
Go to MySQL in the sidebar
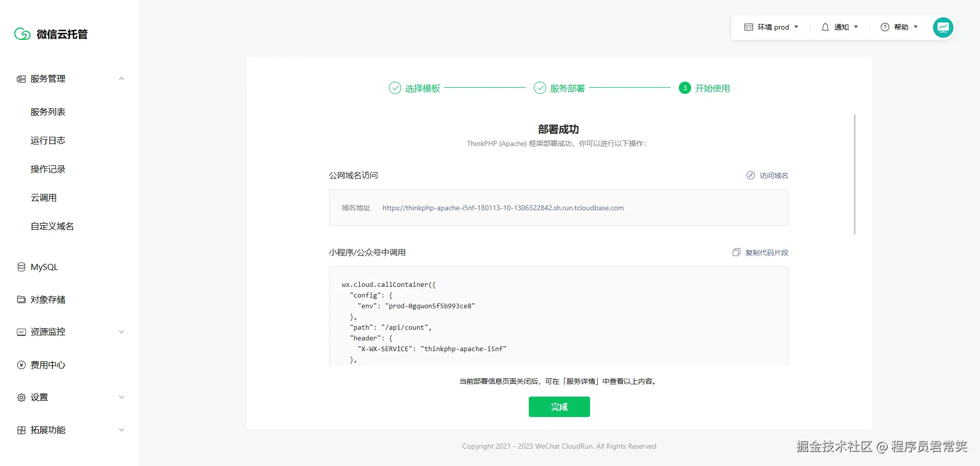[x=44, y=267]
